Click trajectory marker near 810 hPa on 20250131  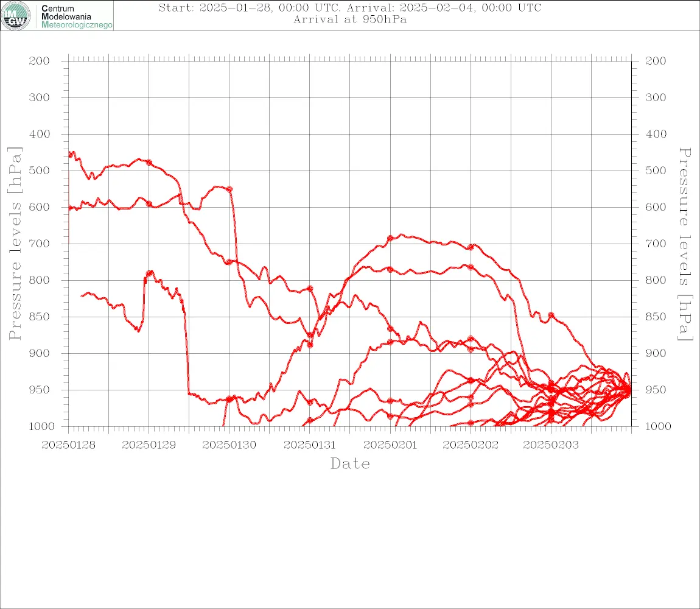click(x=310, y=289)
